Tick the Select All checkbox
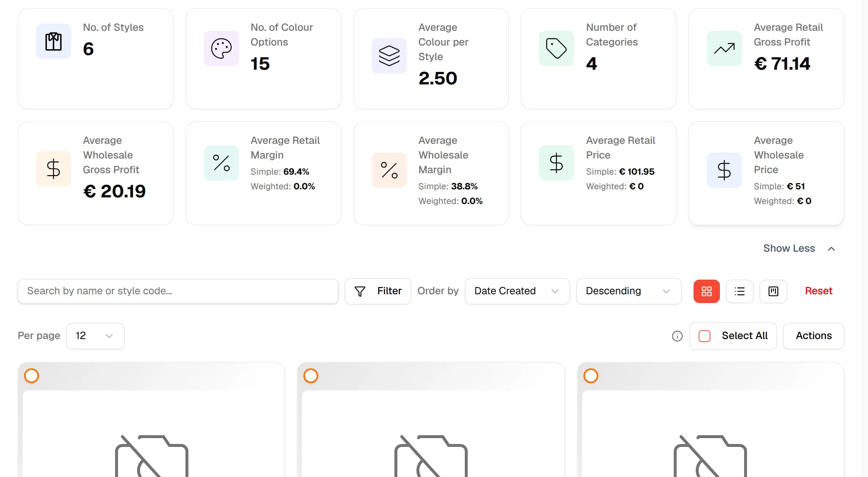 (705, 336)
